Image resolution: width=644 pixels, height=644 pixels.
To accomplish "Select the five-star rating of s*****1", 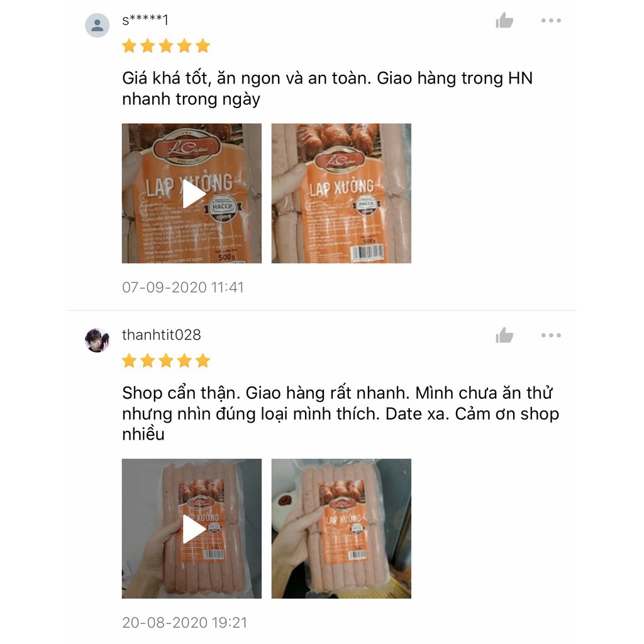I will coord(166,45).
